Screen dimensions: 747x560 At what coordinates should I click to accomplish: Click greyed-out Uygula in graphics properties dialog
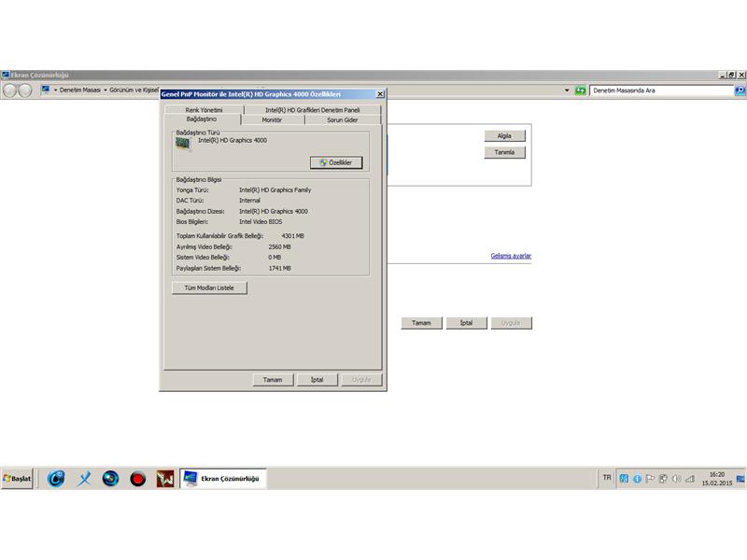pos(361,380)
